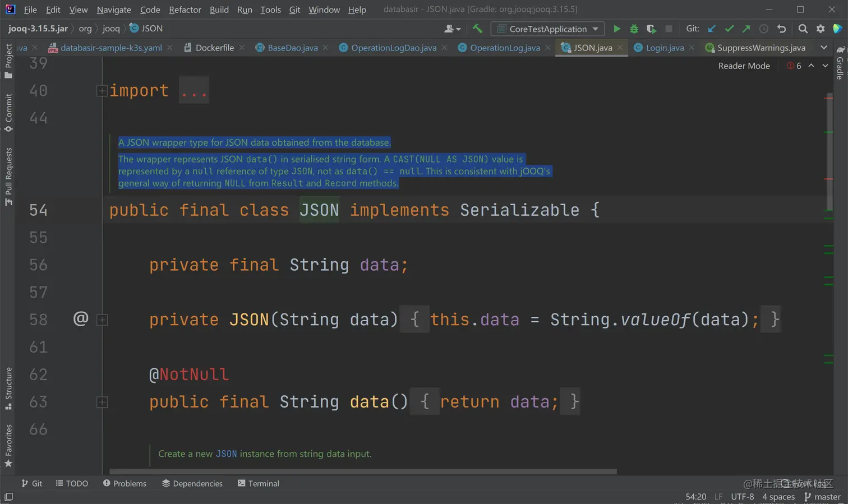Click the 54:20 line:column indicator

[696, 497]
